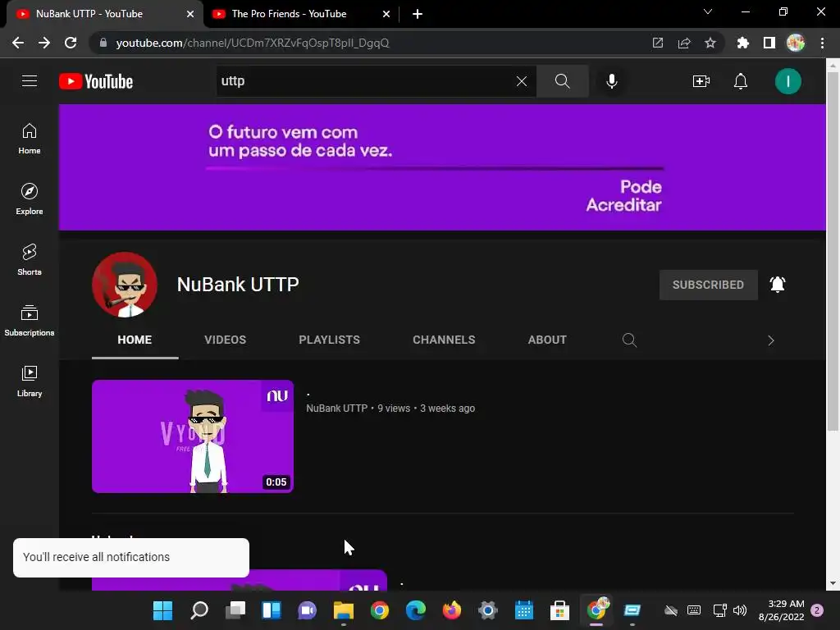This screenshot has width=840, height=630.
Task: Open Firefox from the taskbar
Action: [x=452, y=610]
